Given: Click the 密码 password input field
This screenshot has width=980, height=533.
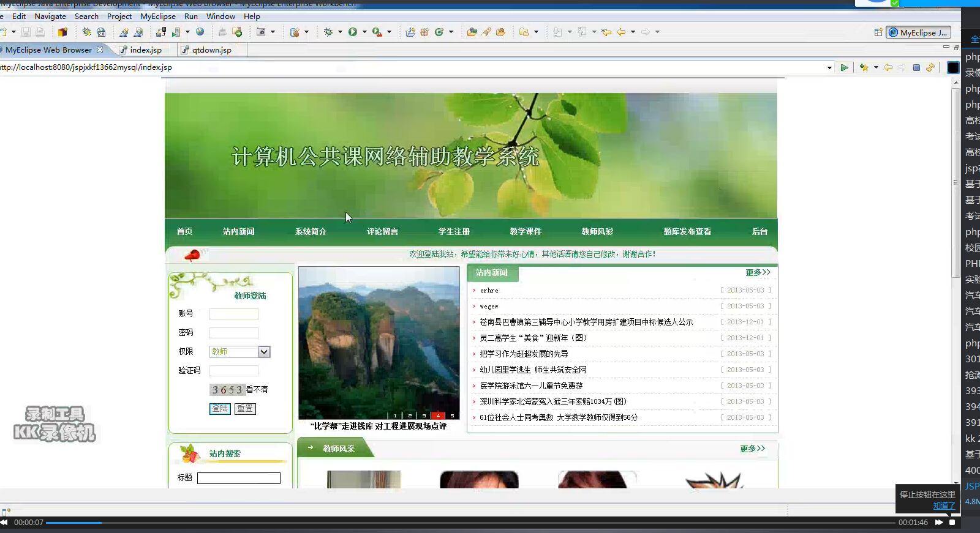Looking at the screenshot, I should coord(234,333).
